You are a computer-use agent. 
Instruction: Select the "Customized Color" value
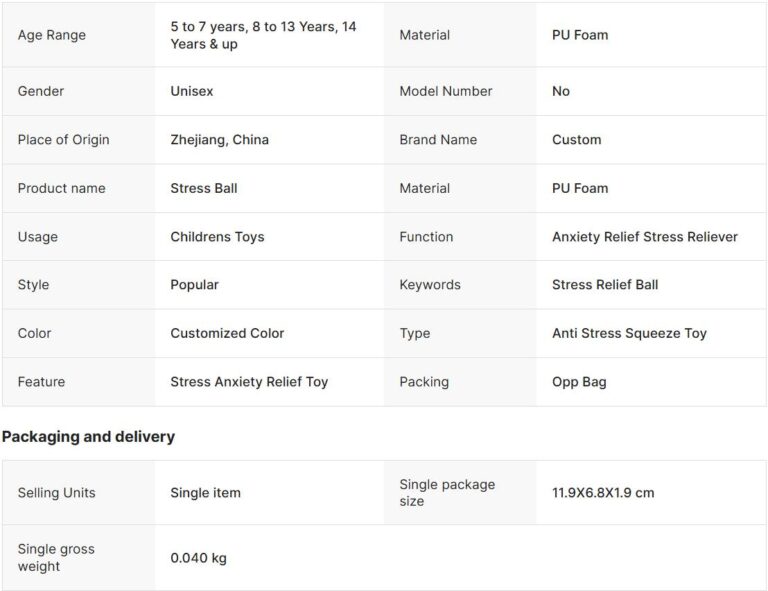point(227,333)
